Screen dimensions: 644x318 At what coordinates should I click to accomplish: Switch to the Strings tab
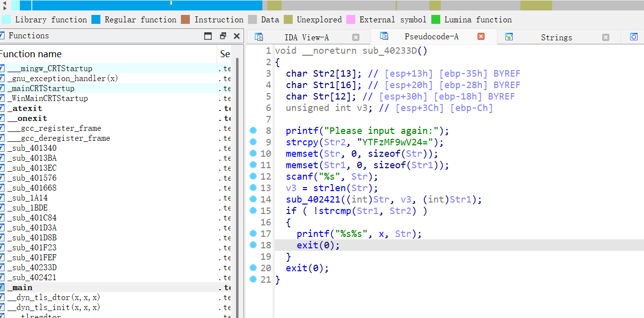click(556, 37)
